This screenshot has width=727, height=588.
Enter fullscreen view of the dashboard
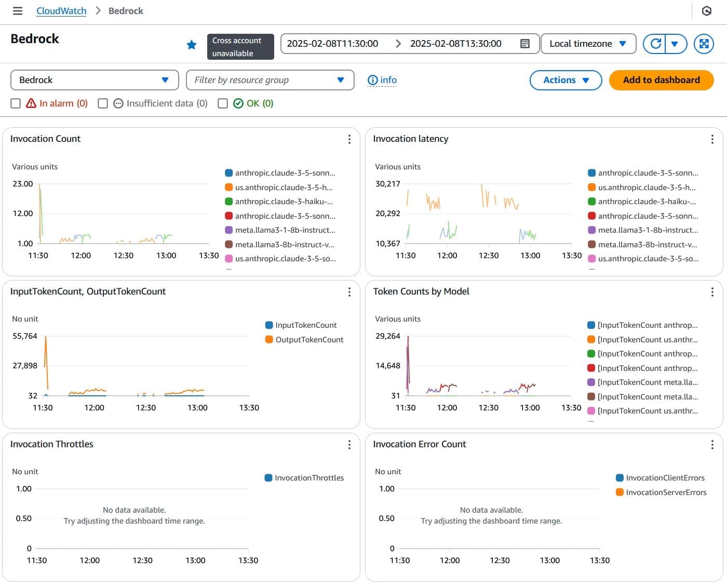tap(704, 44)
